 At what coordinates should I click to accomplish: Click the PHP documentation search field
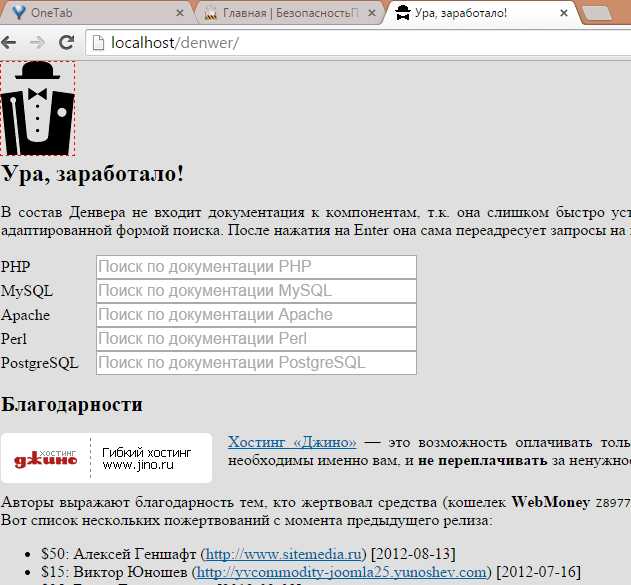coord(256,267)
